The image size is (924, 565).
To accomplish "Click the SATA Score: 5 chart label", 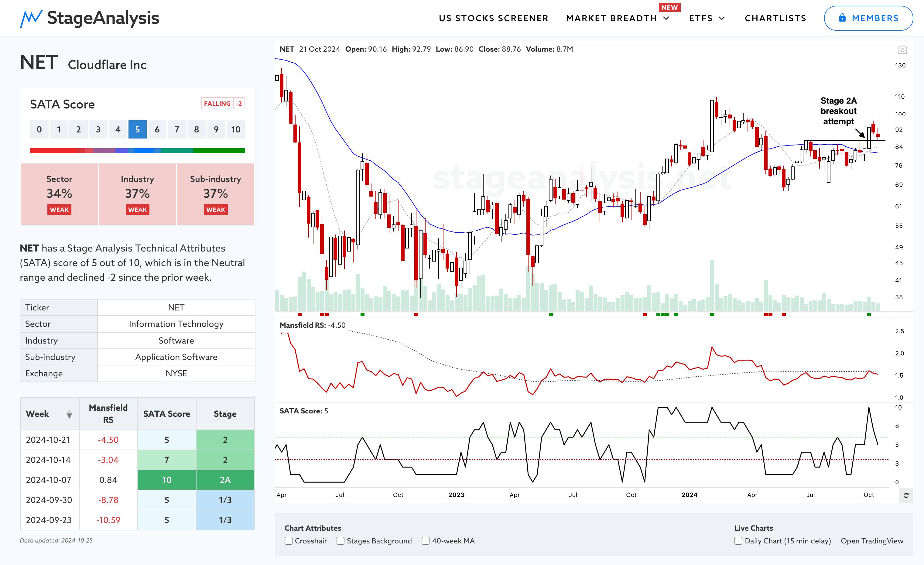I will click(x=304, y=411).
